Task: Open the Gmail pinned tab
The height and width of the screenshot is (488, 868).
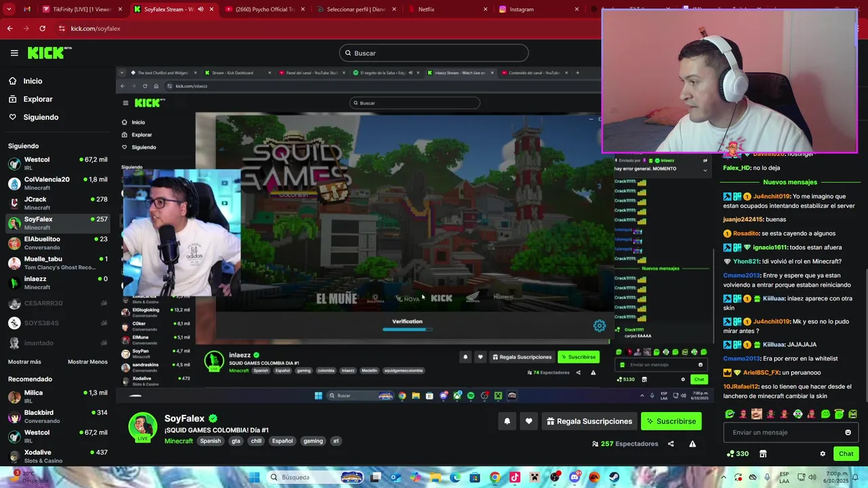Action: 27,9
